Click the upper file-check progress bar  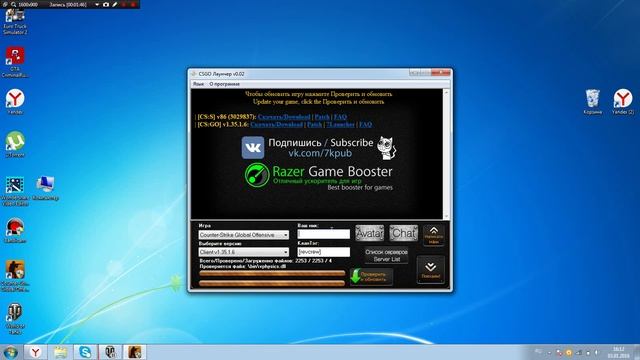(x=272, y=273)
